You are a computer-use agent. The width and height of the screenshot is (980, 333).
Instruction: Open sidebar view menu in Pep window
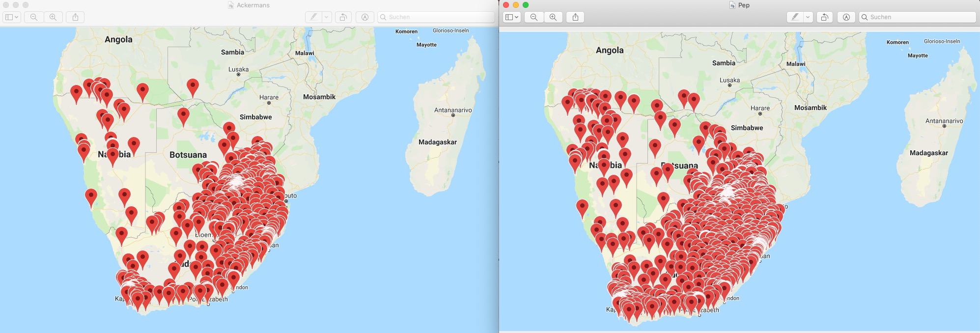[x=512, y=17]
